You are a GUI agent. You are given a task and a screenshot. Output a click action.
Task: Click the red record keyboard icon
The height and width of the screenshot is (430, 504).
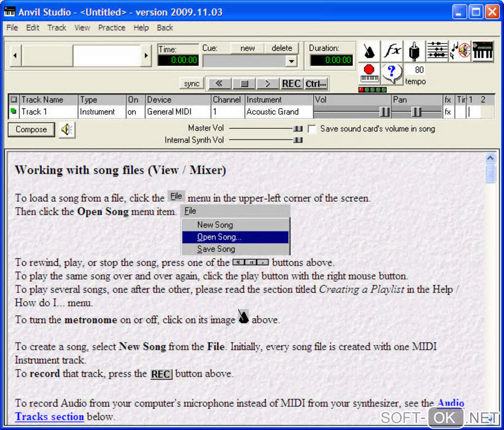[x=369, y=73]
